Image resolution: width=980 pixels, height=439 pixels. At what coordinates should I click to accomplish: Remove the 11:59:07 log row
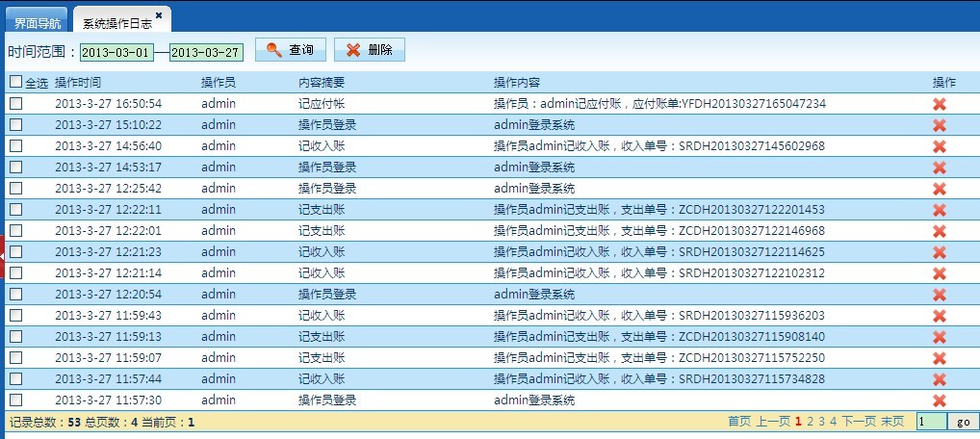940,358
